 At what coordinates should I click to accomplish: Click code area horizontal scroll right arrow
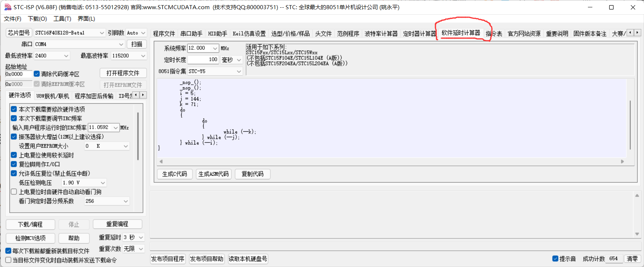tap(622, 161)
